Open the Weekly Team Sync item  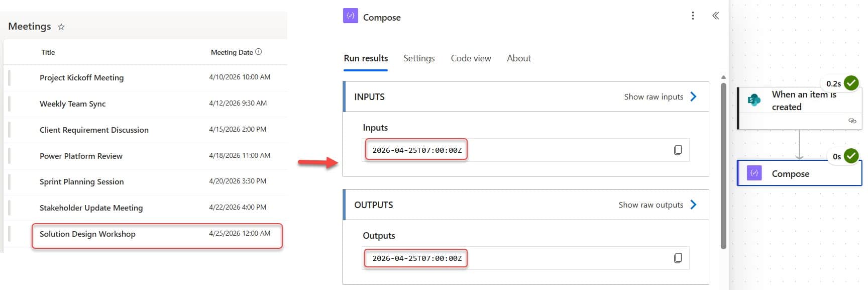coord(72,104)
